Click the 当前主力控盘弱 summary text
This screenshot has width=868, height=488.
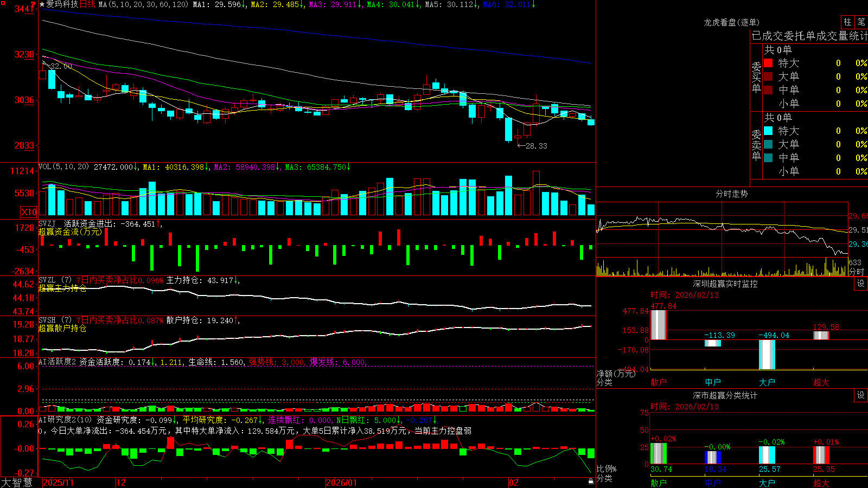click(x=443, y=431)
